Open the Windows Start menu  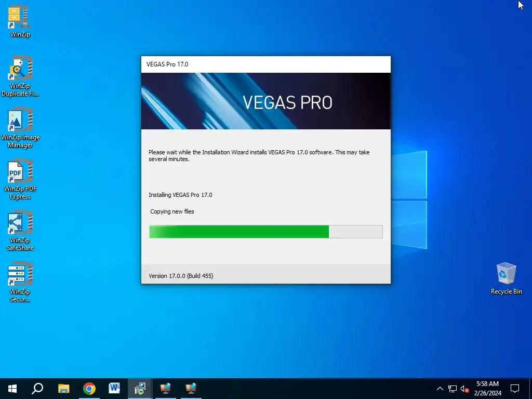pyautogui.click(x=12, y=389)
